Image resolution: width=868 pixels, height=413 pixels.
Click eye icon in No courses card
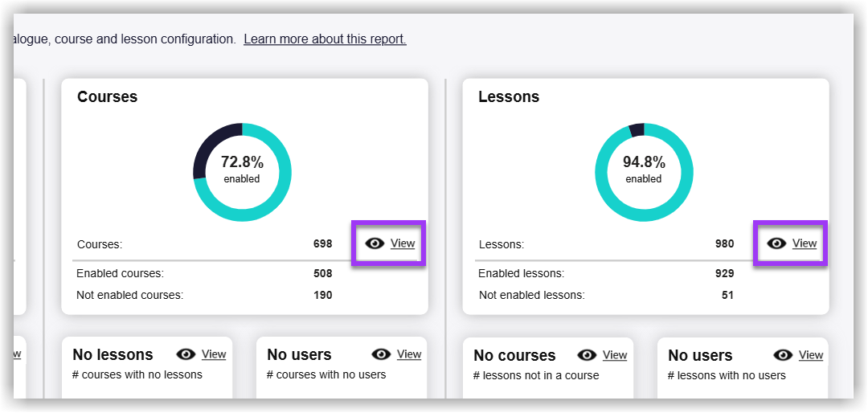pyautogui.click(x=588, y=355)
